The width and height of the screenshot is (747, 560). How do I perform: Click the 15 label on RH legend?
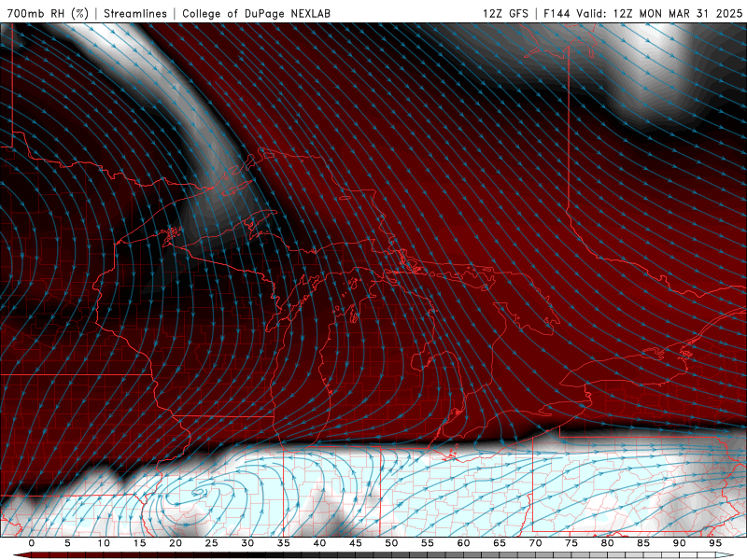click(x=139, y=543)
